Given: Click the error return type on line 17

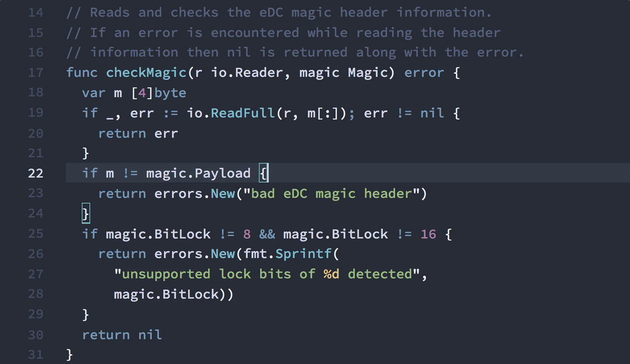Looking at the screenshot, I should (424, 73).
